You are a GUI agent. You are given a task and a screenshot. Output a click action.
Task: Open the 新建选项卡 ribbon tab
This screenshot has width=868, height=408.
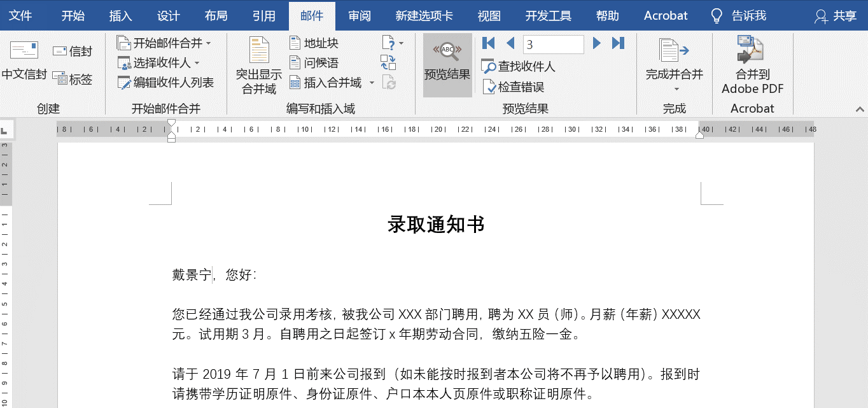[x=424, y=16]
